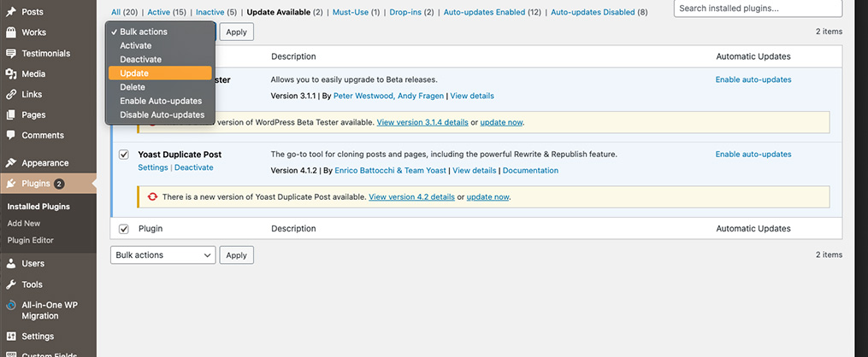Open View version 4.2 details link
The width and height of the screenshot is (868, 357).
[412, 196]
